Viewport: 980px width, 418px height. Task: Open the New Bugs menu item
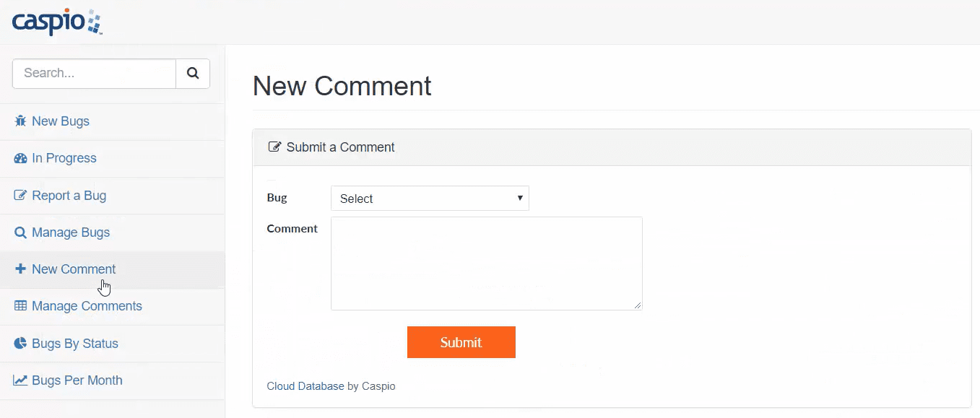click(x=61, y=121)
